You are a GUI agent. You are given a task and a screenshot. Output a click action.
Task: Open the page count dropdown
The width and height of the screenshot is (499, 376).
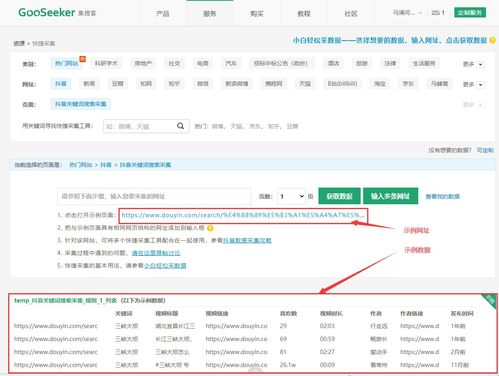pos(292,196)
